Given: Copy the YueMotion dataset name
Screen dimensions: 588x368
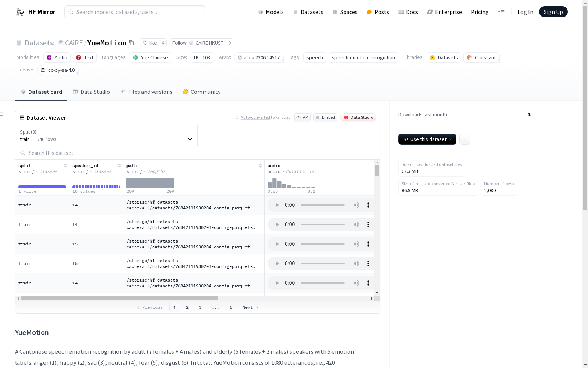Looking at the screenshot, I should tap(132, 43).
